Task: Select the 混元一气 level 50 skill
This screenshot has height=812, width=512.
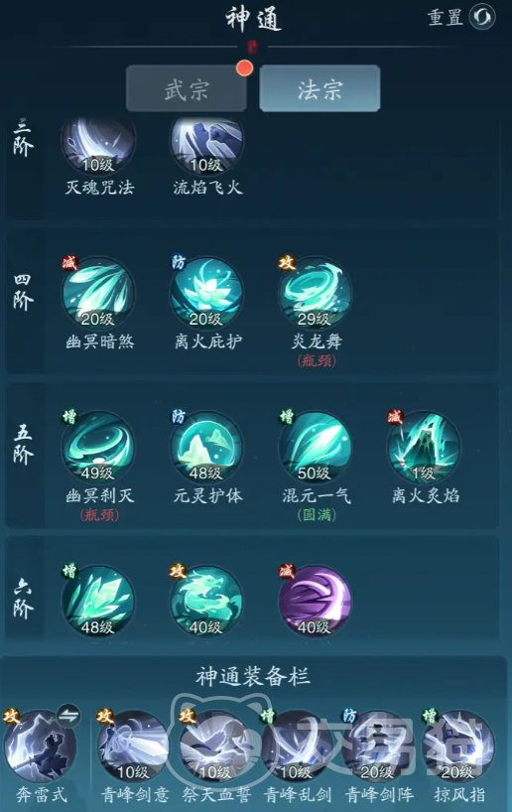Action: [315, 448]
